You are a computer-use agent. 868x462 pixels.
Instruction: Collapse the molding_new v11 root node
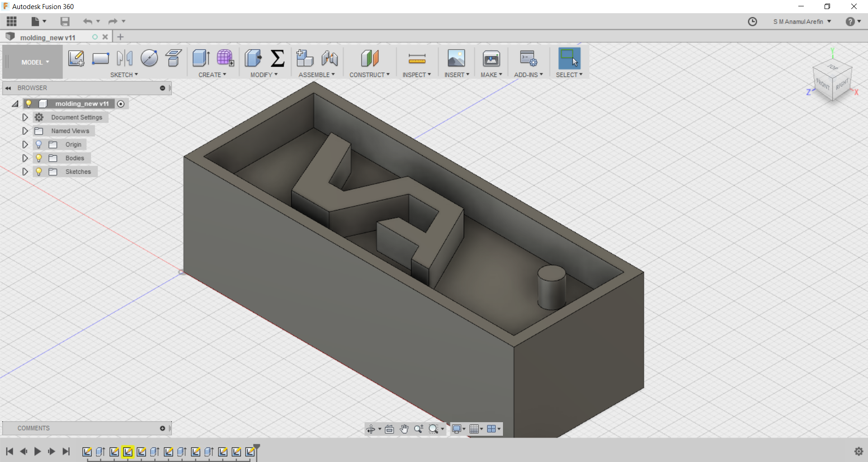tap(15, 104)
